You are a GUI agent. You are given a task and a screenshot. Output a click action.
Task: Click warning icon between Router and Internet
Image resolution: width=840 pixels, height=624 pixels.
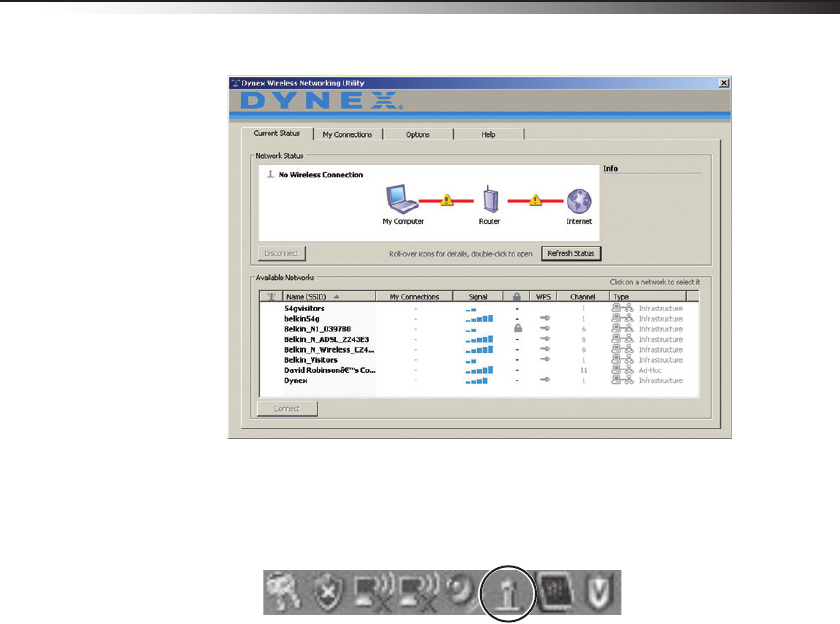tap(535, 200)
